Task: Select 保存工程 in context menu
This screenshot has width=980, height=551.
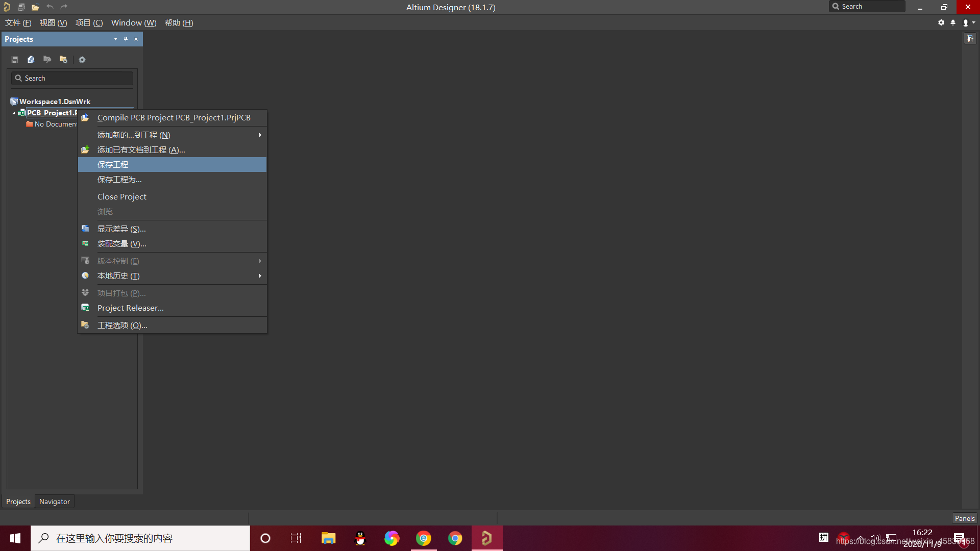Action: pyautogui.click(x=173, y=165)
